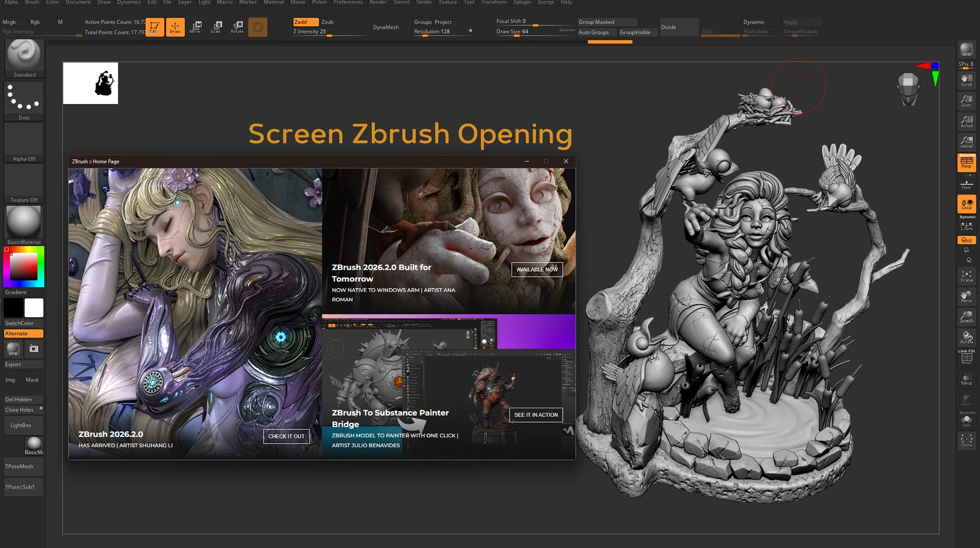Viewport: 980px width, 548px height.
Task: Toggle the XYZ rotation mode
Action: pyautogui.click(x=966, y=240)
